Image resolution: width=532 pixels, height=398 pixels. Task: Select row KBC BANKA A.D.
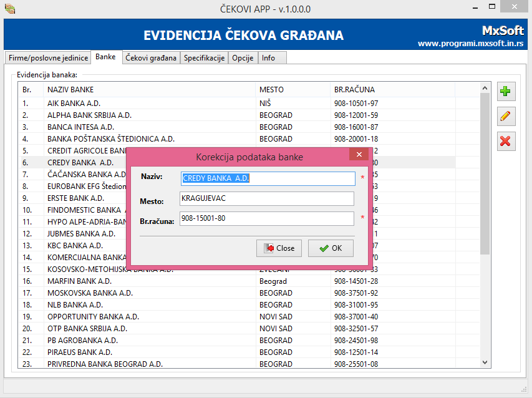(x=73, y=246)
